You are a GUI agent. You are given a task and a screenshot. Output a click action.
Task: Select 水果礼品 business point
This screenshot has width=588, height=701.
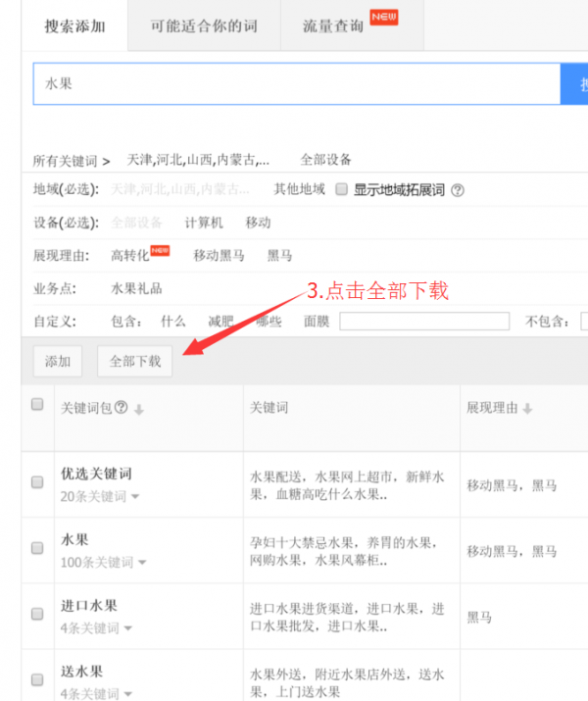(136, 288)
